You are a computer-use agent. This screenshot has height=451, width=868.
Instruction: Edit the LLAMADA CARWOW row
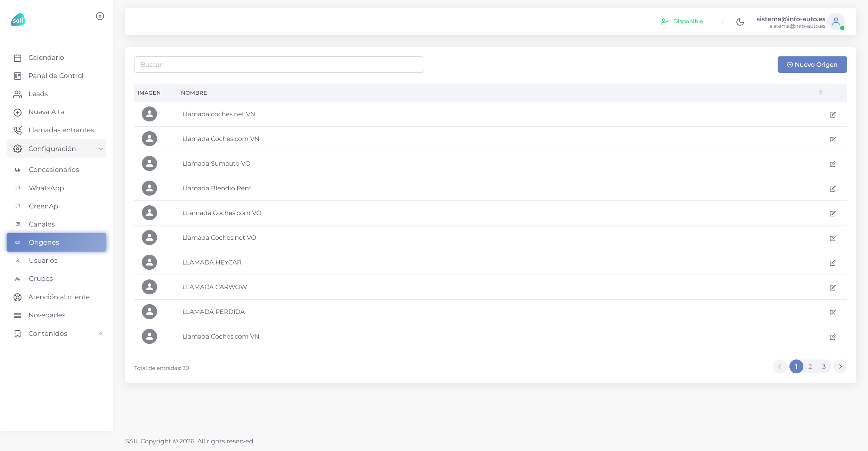coord(833,287)
